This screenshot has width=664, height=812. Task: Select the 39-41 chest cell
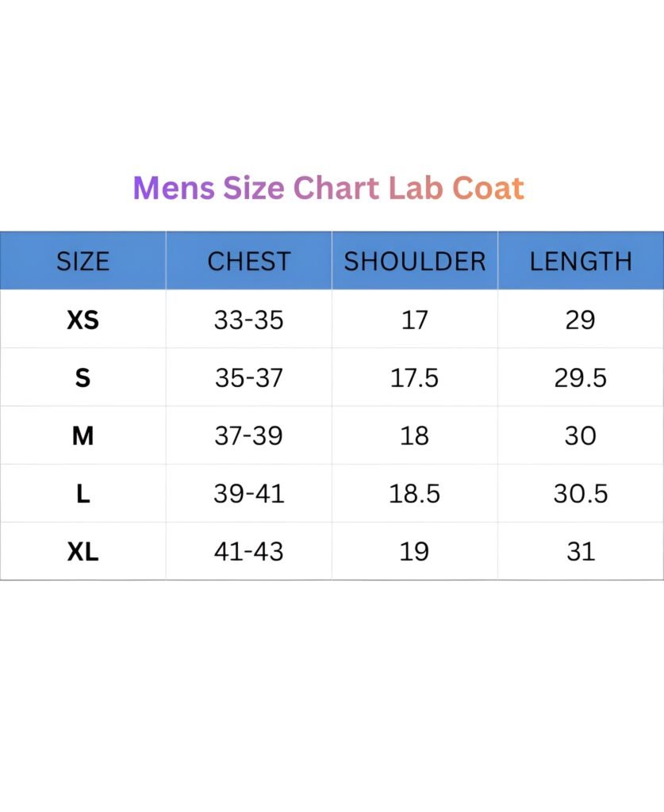248,493
